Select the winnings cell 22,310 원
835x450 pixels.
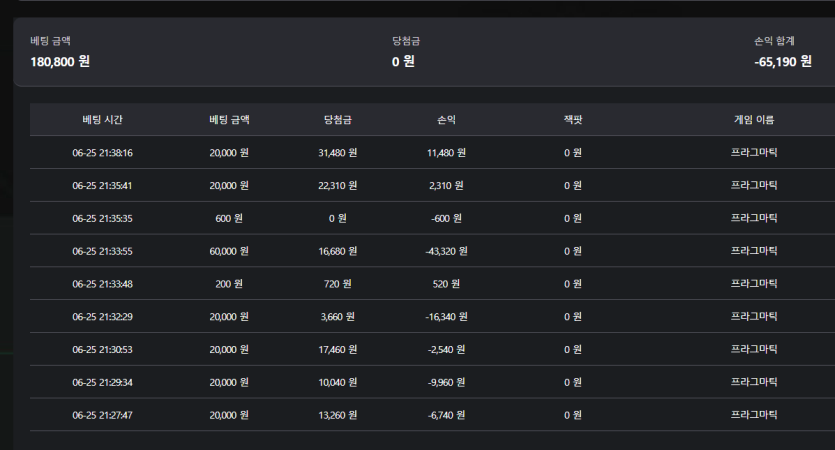tap(338, 186)
